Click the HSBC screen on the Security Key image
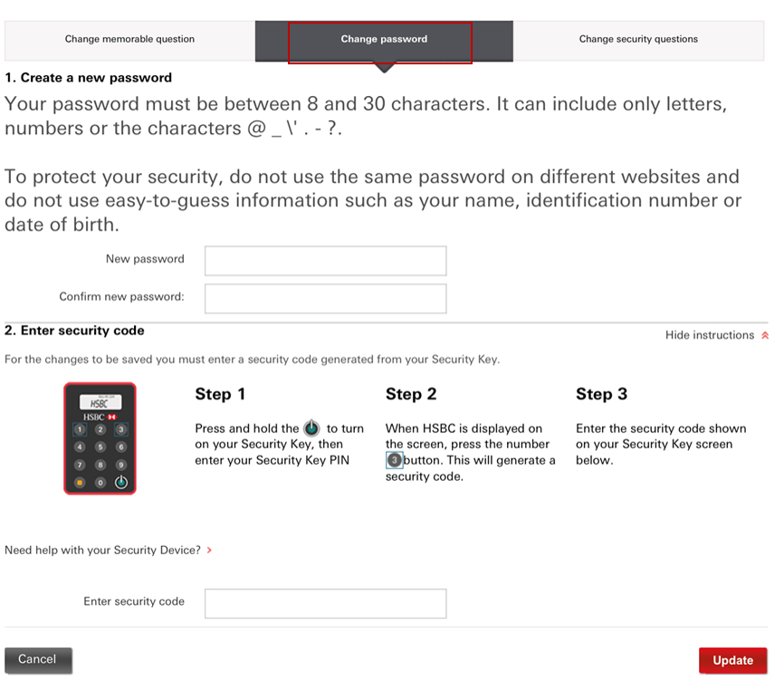The height and width of the screenshot is (700, 784). click(100, 402)
